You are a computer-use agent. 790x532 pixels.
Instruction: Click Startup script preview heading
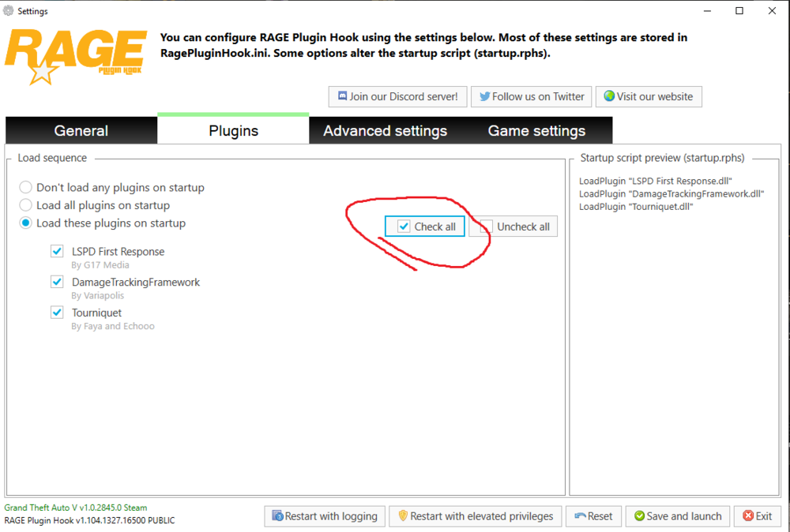click(662, 158)
